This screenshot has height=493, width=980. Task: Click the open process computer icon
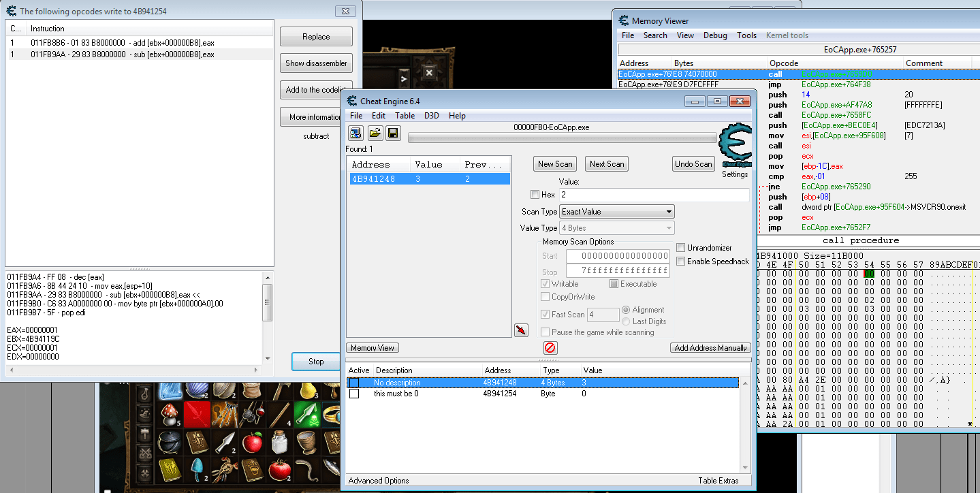(x=355, y=133)
